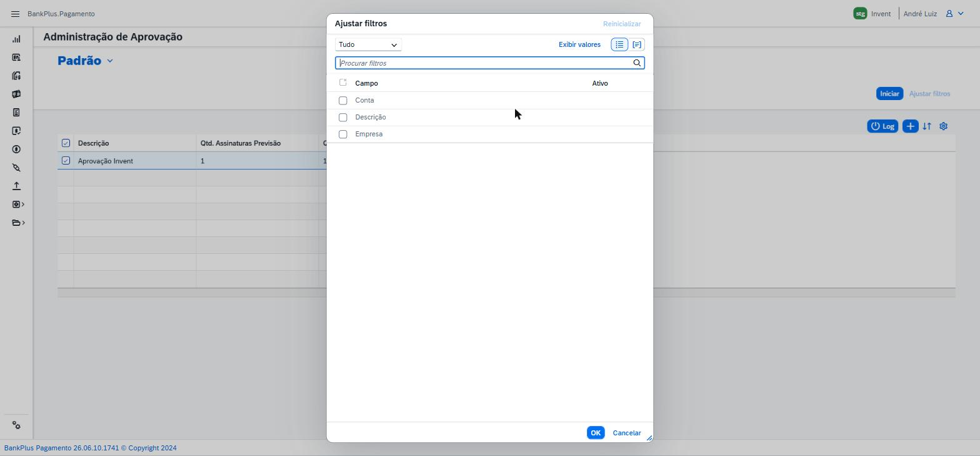Click the documents-with-dollar sidebar icon
The height and width of the screenshot is (456, 980).
click(x=16, y=76)
